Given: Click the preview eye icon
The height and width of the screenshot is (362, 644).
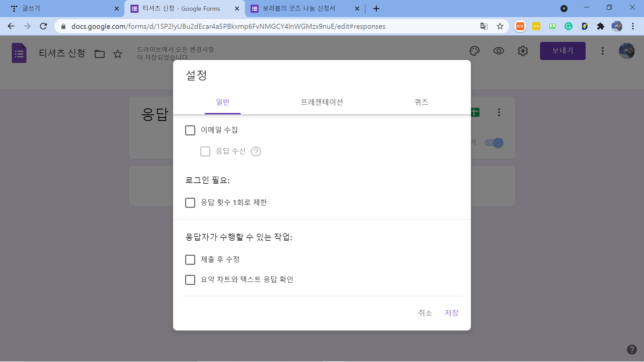Looking at the screenshot, I should tap(498, 51).
